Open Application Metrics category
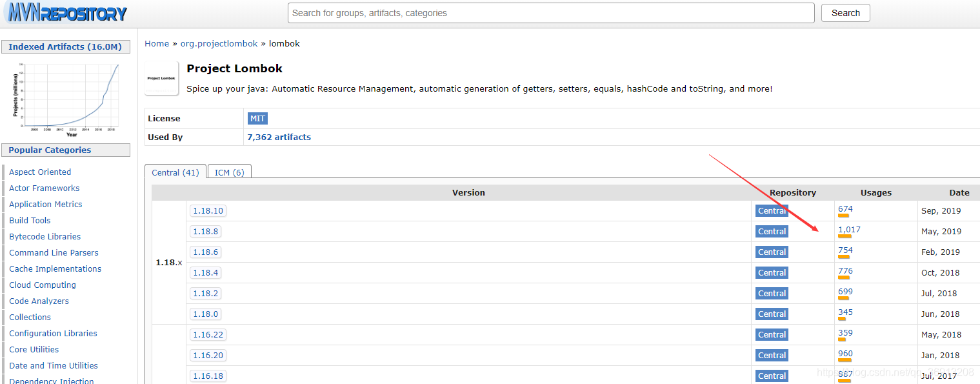The width and height of the screenshot is (980, 384). point(46,204)
